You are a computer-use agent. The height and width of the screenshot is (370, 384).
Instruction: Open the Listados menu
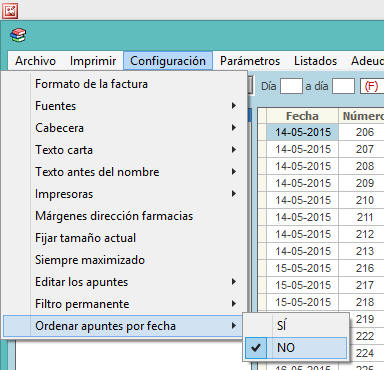315,61
